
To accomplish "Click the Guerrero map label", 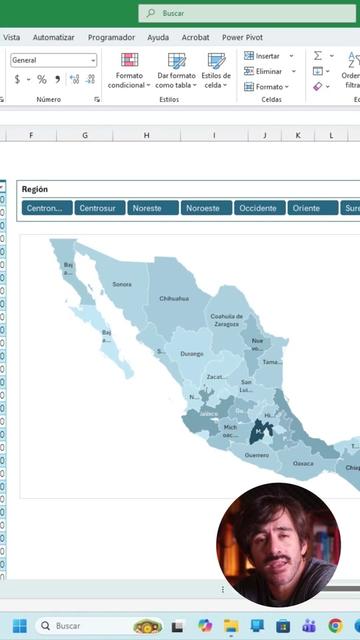I will 257,455.
